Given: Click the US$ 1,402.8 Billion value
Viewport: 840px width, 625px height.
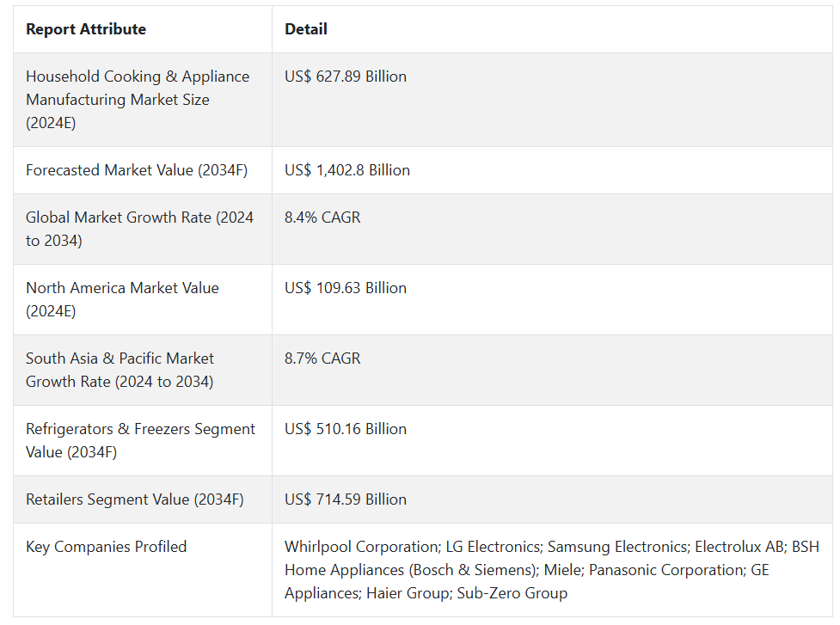Looking at the screenshot, I should pos(347,170).
